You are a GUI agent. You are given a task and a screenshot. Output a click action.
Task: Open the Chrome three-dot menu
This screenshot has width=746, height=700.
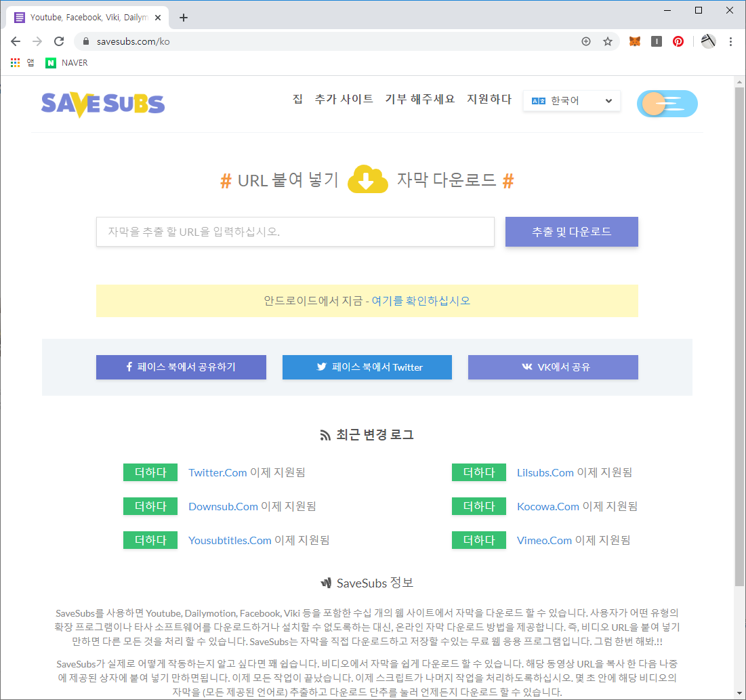pyautogui.click(x=730, y=41)
